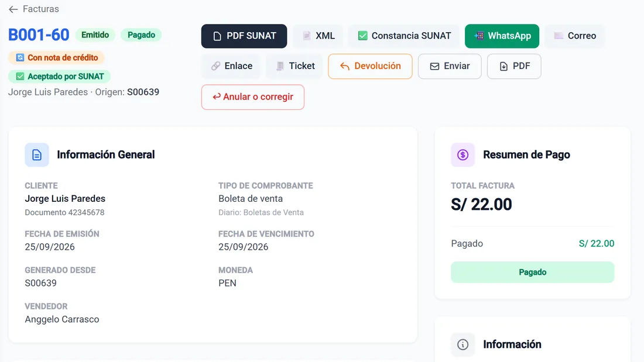Click the outlined PDF button
Viewport: 644px width, 362px height.
pos(514,66)
